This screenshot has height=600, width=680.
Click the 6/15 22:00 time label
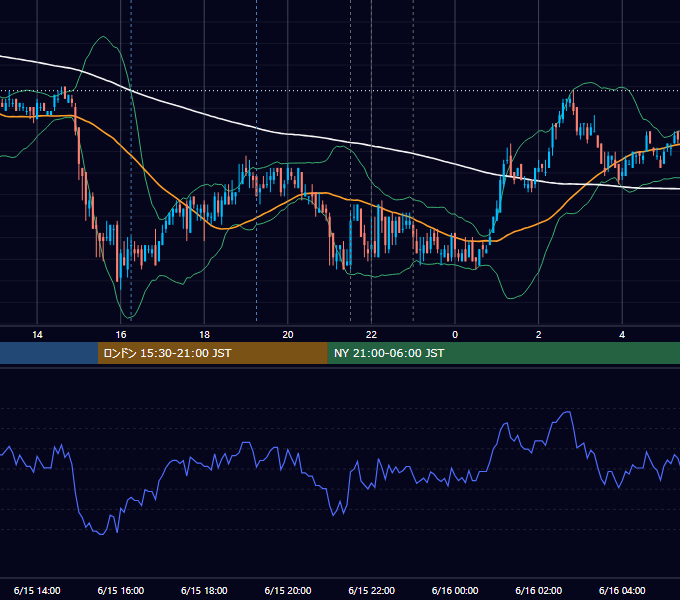pos(372,590)
